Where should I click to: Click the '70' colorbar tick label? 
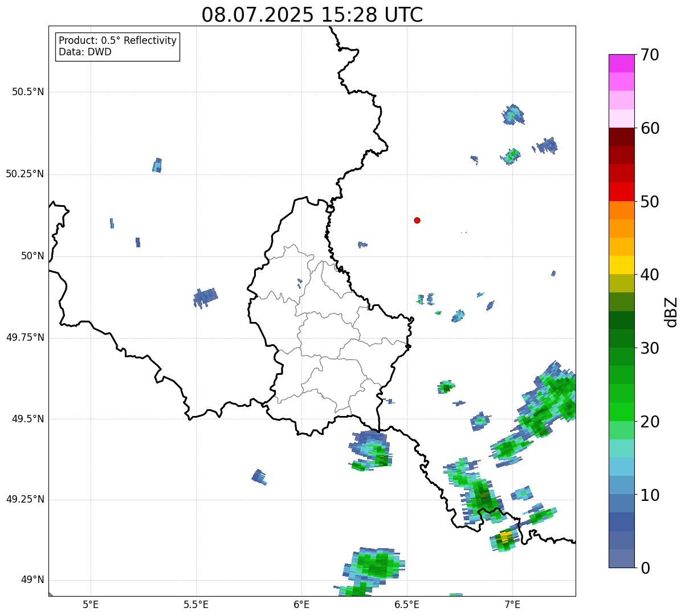pyautogui.click(x=650, y=55)
